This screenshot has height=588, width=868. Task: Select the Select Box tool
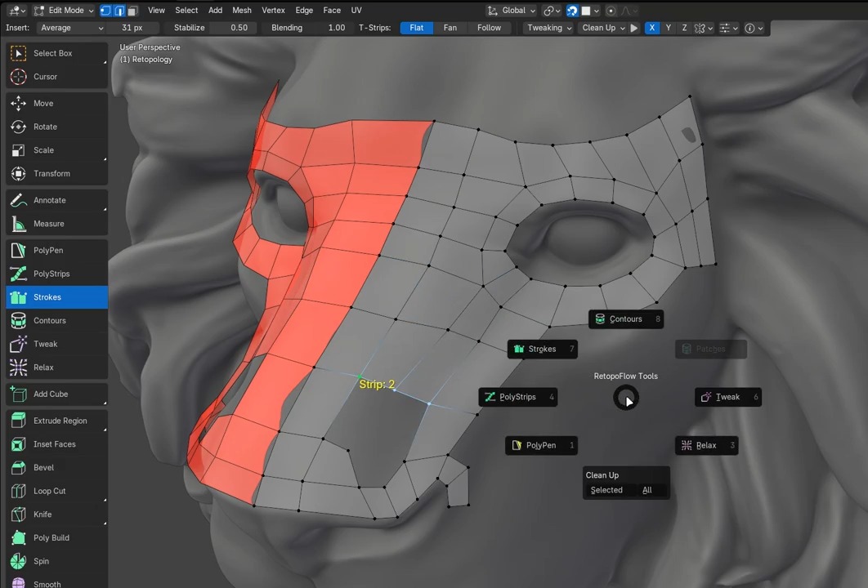click(x=57, y=53)
